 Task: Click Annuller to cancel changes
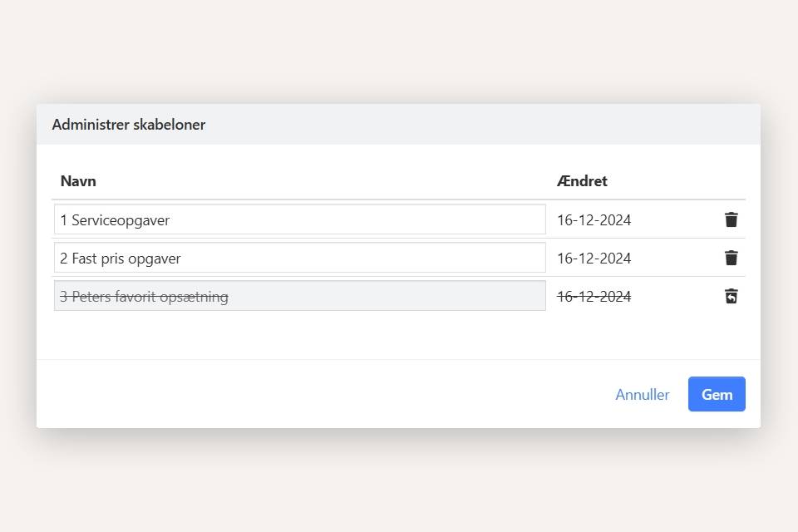pos(642,394)
